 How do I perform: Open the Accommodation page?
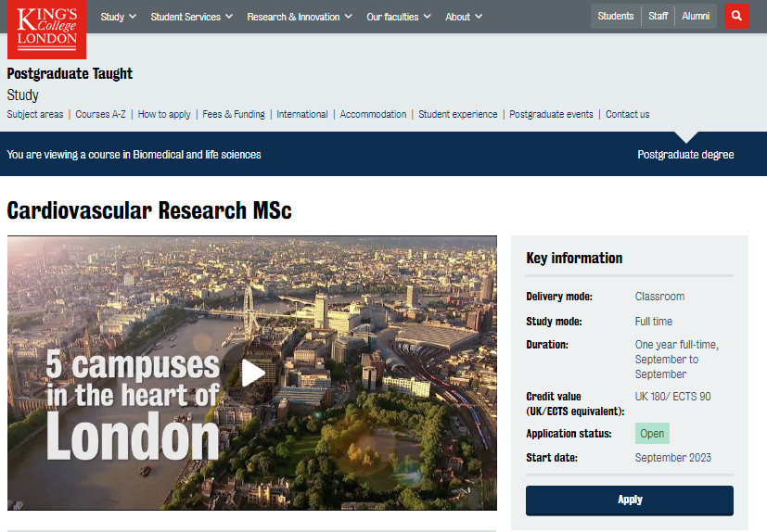coord(373,114)
